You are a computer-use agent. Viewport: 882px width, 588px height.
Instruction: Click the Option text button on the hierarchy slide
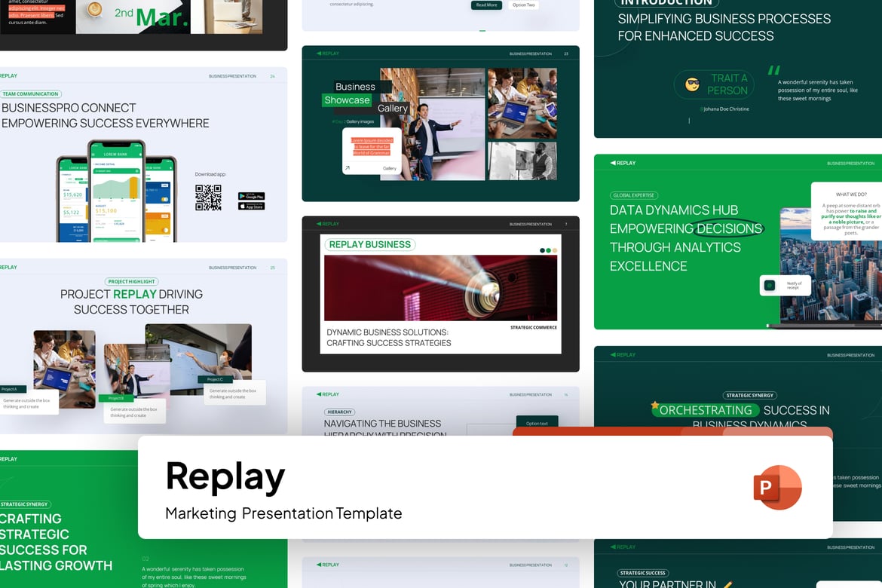537,423
